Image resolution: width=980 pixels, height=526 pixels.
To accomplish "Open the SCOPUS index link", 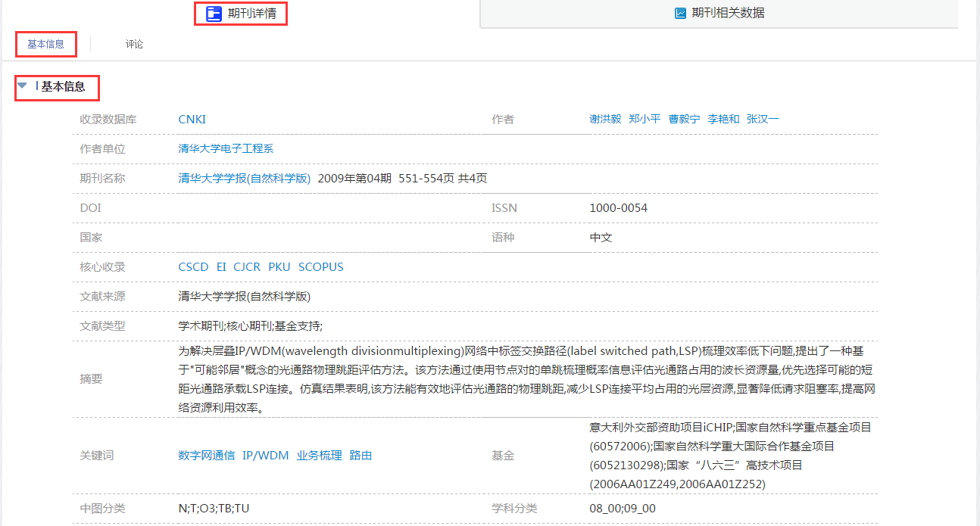I will [320, 267].
